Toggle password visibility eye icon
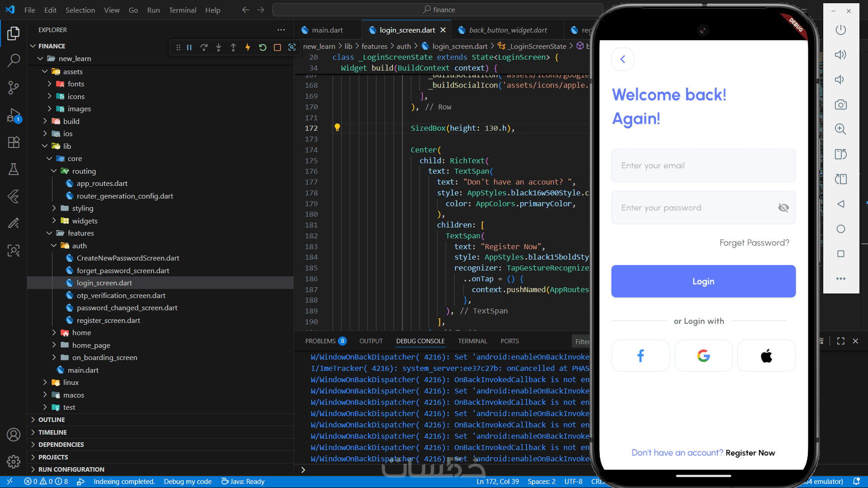868x488 pixels. (783, 208)
